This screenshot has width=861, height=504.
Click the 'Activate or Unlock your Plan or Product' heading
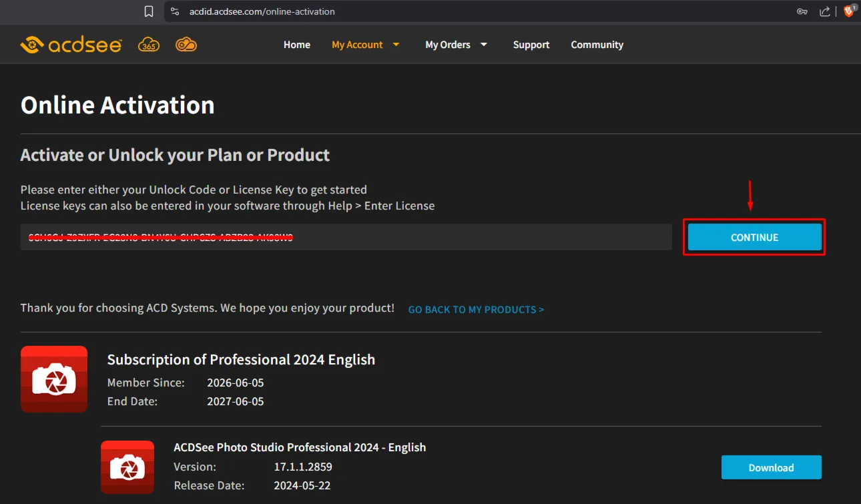click(x=175, y=155)
